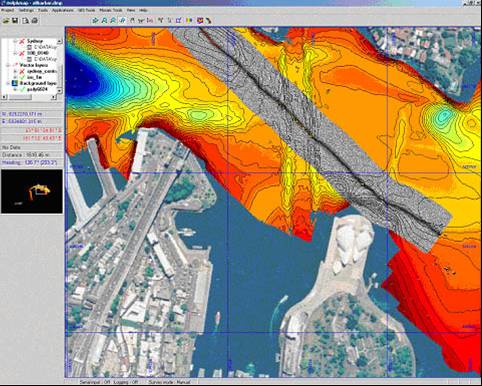482x386 pixels.
Task: Click the save floppy disk icon
Action: (x=15, y=21)
